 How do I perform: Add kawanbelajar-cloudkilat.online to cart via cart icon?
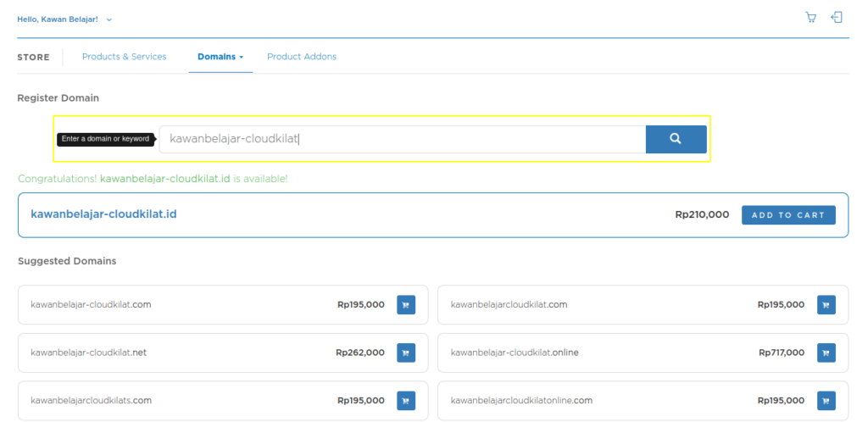click(x=826, y=353)
